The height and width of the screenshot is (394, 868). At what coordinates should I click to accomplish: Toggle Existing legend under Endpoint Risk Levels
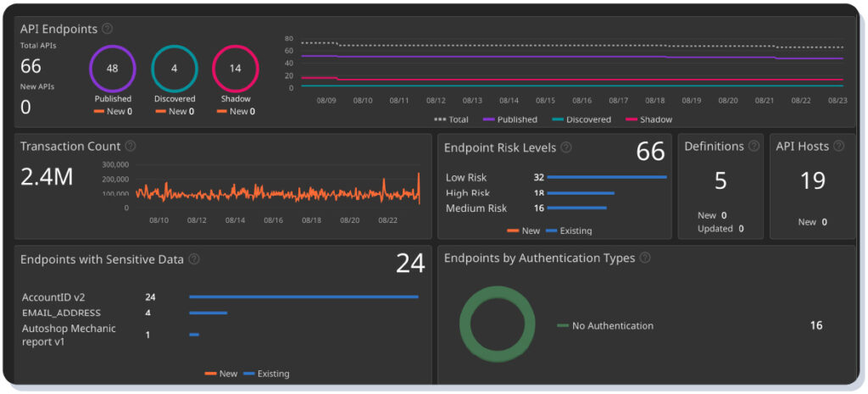[x=569, y=230]
